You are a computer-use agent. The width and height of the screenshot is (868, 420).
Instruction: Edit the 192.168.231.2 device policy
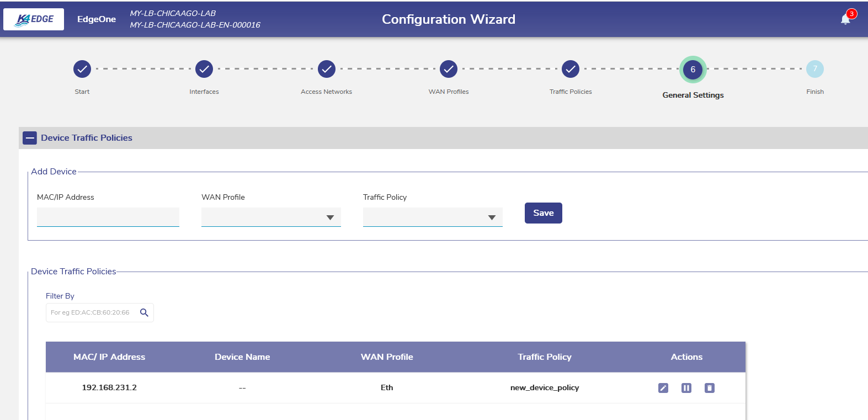pos(663,388)
